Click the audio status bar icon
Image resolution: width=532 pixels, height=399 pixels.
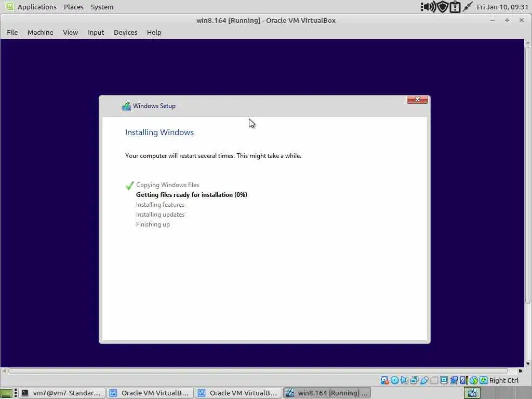tap(404, 380)
